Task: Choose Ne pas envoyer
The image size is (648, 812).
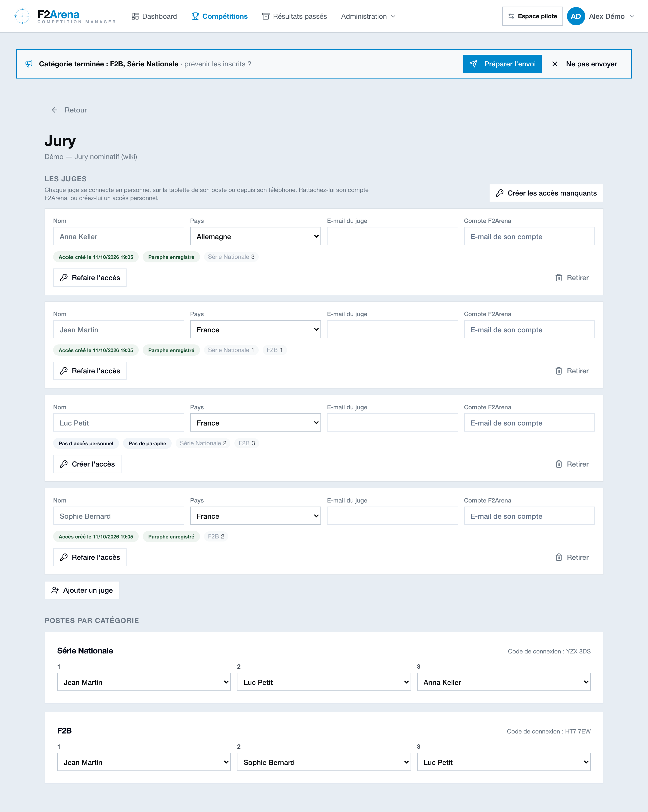Action: click(584, 64)
